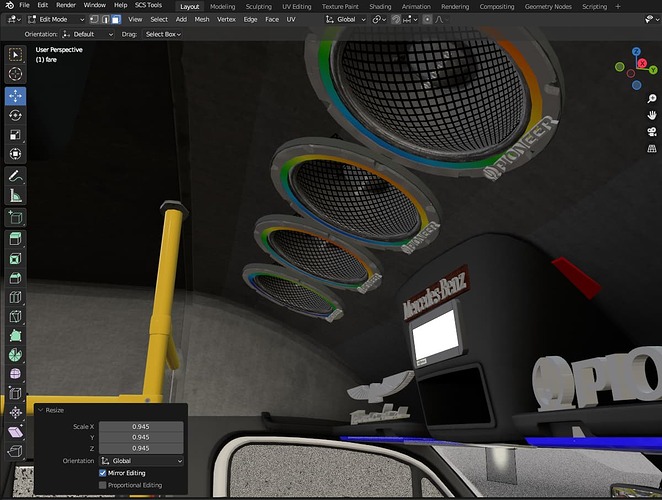Activate the Poly Build tool
This screenshot has width=662, height=500.
[16, 336]
